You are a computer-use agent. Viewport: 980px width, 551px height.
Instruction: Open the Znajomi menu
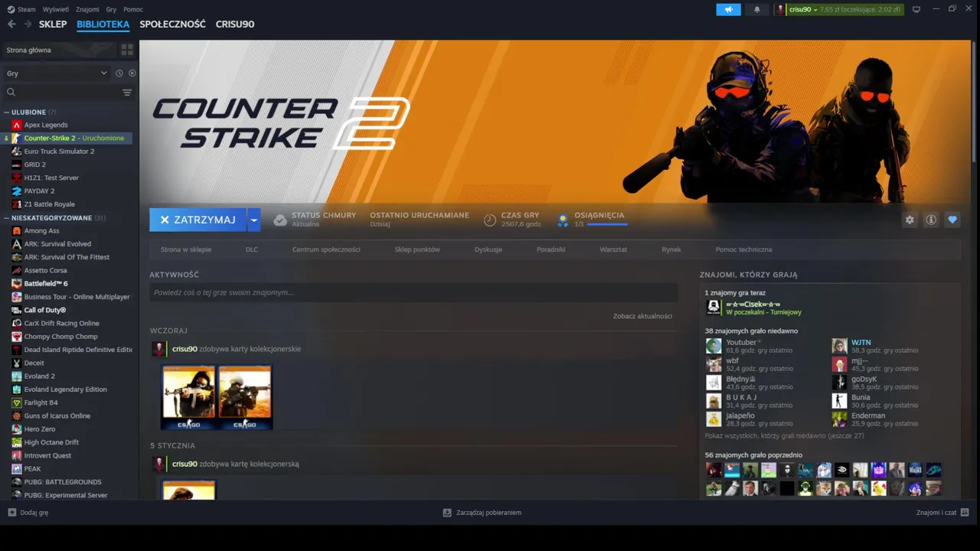(87, 9)
